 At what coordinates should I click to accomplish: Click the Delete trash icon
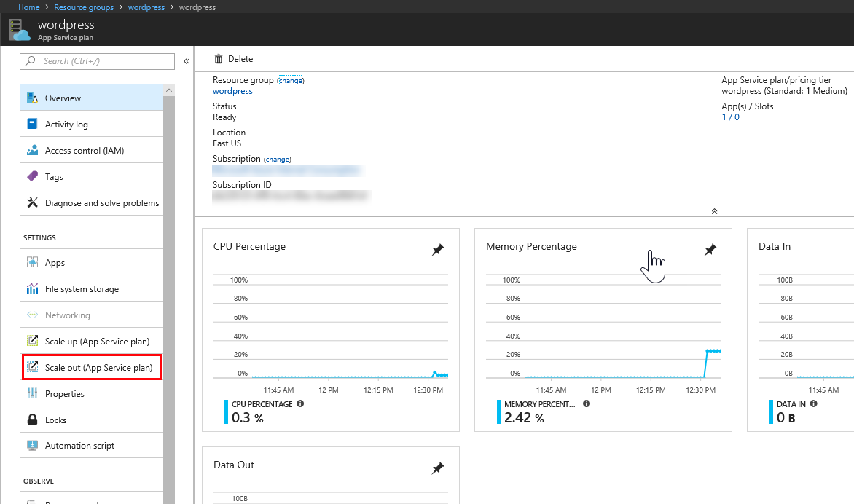pos(219,59)
